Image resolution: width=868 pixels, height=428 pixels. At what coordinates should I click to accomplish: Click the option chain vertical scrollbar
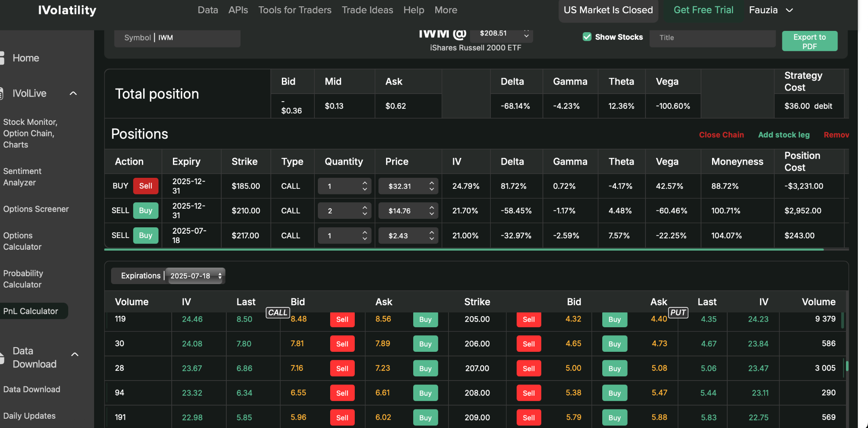pyautogui.click(x=847, y=366)
